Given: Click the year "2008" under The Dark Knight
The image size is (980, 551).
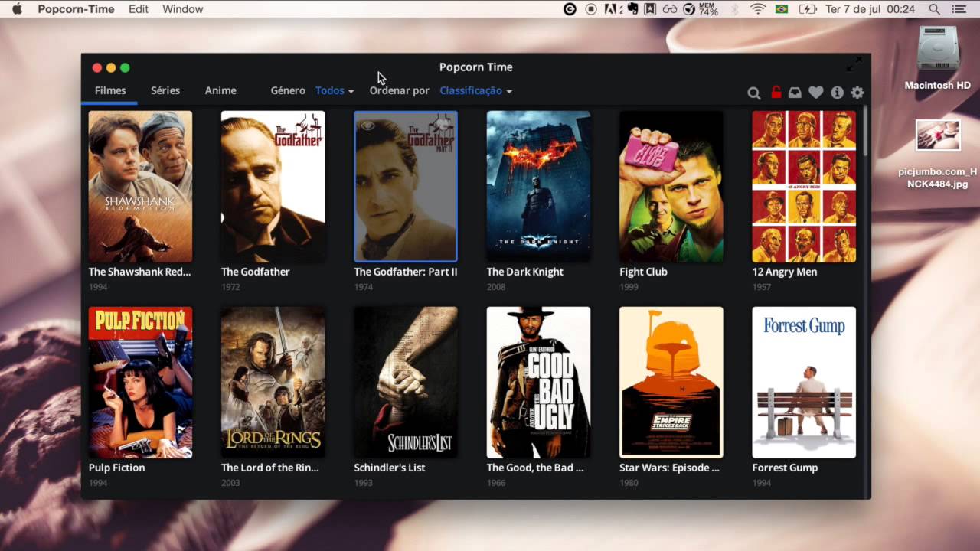Looking at the screenshot, I should tap(496, 287).
